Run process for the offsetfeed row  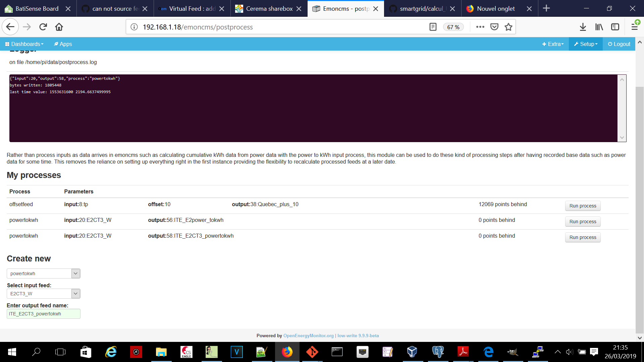pos(582,206)
